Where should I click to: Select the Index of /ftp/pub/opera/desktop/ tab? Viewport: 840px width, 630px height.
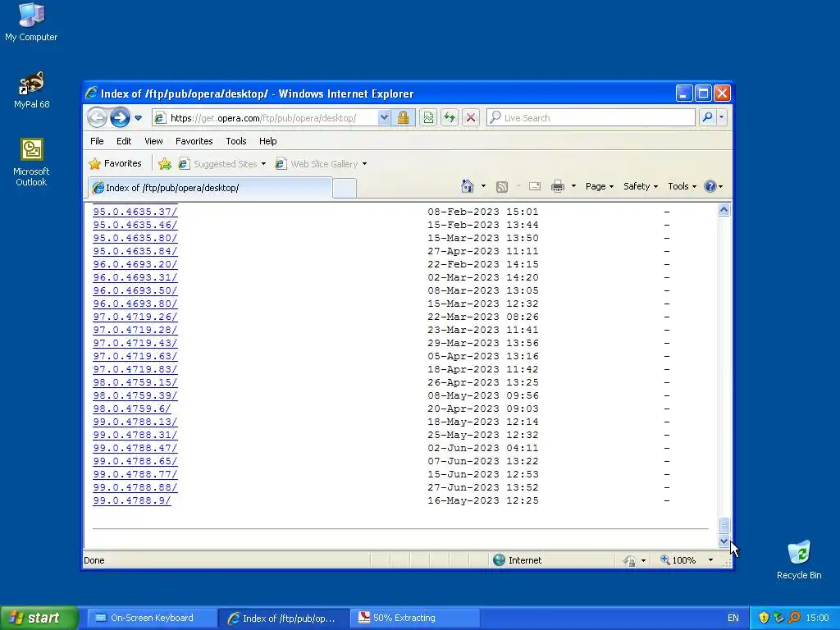tap(210, 188)
